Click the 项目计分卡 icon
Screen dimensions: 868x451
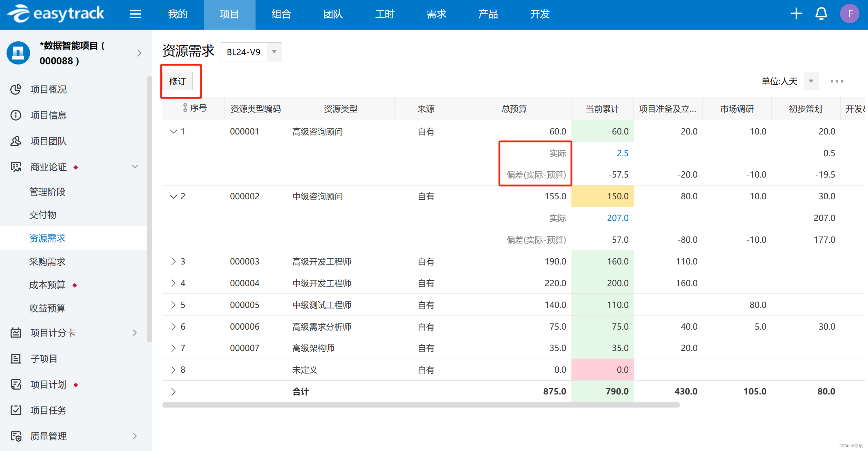[x=16, y=333]
